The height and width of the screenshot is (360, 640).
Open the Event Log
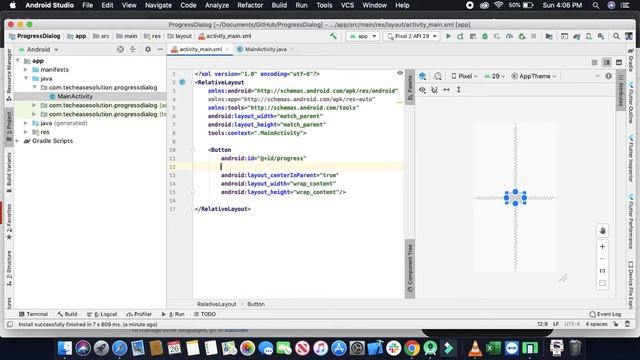tap(605, 314)
